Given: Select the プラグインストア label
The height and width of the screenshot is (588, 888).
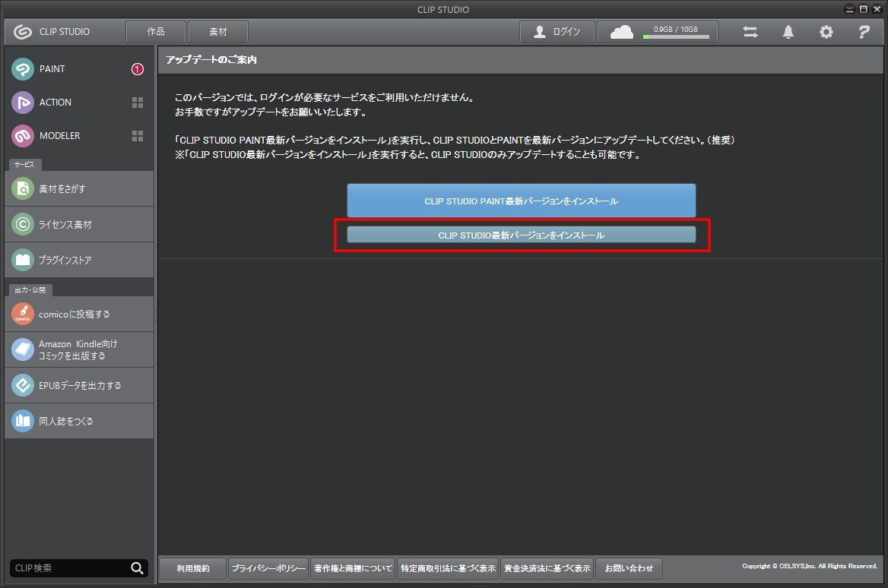Looking at the screenshot, I should coord(65,261).
